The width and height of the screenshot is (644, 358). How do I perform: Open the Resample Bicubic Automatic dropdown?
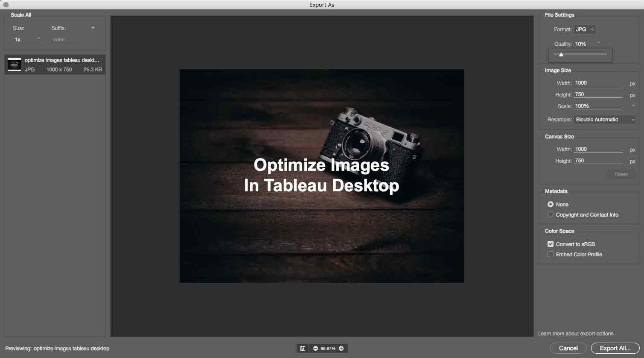point(605,120)
